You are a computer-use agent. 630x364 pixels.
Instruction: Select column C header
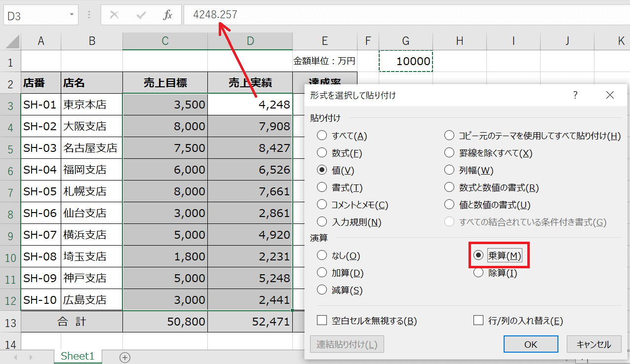[165, 41]
